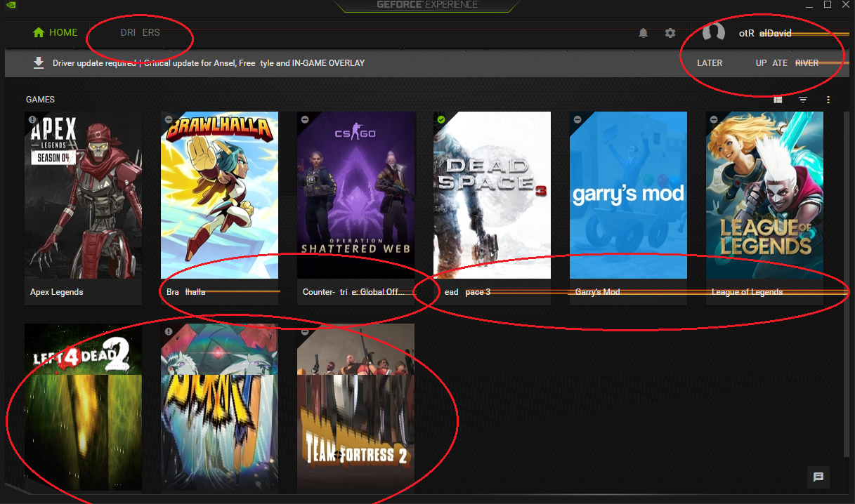
Task: Click the Brawlhalla not-optimized badge
Action: pyautogui.click(x=169, y=119)
